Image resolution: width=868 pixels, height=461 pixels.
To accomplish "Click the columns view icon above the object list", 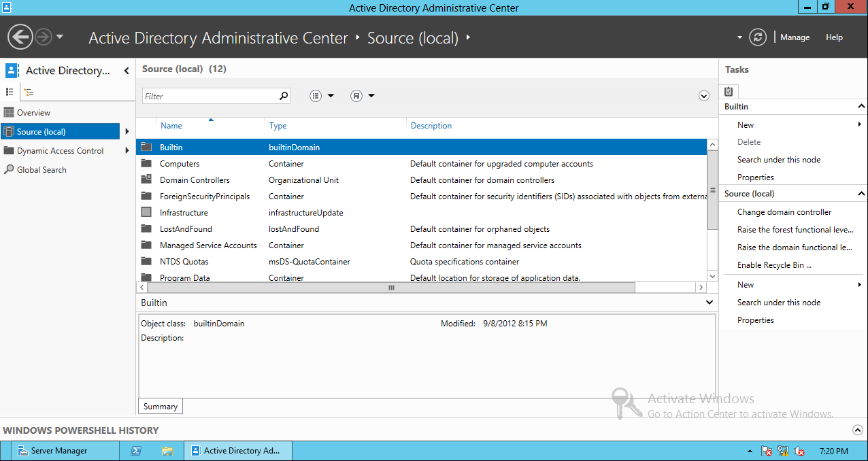I will coord(315,95).
